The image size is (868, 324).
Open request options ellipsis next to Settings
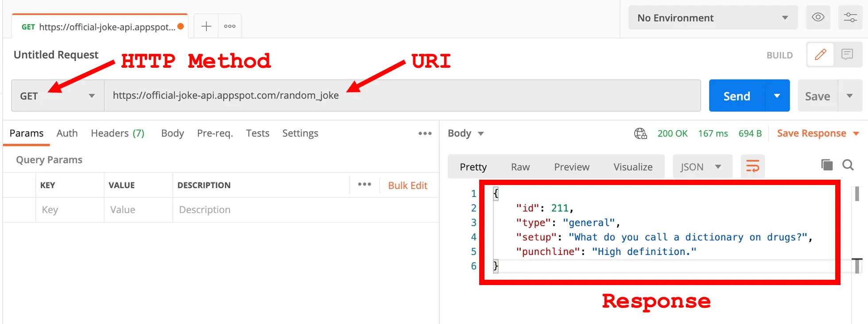pos(425,133)
